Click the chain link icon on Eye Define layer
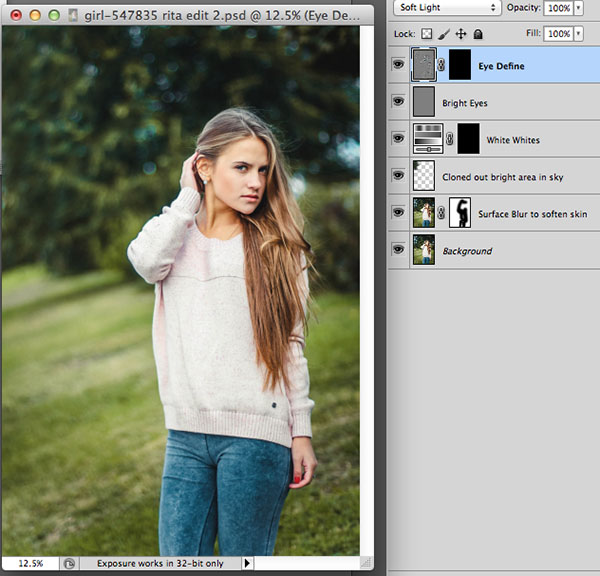This screenshot has height=576, width=600. click(x=442, y=66)
